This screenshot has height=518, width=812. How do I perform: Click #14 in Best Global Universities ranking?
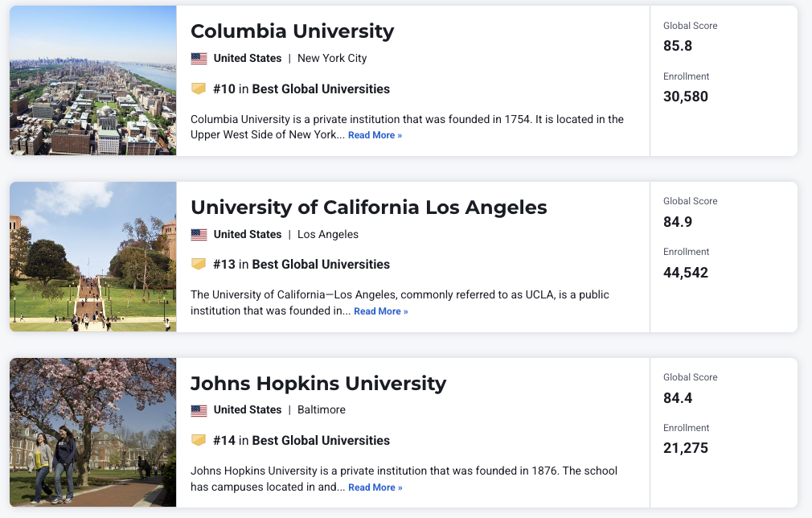coord(301,441)
